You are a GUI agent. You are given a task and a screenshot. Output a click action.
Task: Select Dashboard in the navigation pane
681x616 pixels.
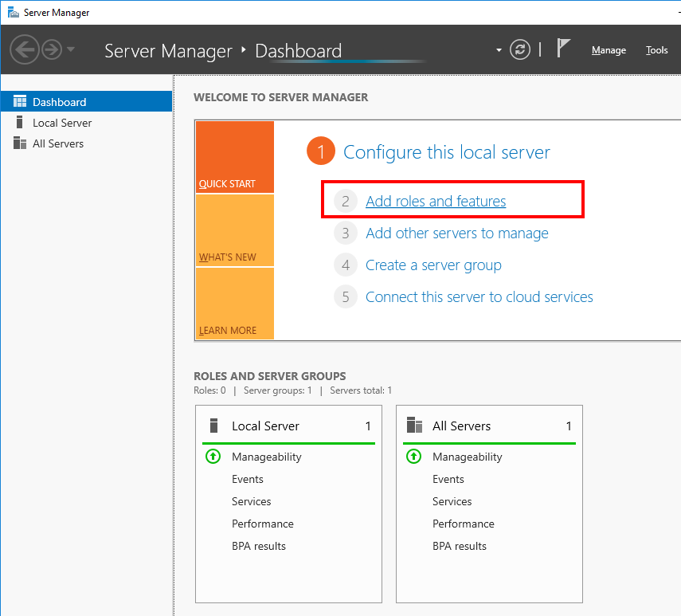pyautogui.click(x=87, y=102)
